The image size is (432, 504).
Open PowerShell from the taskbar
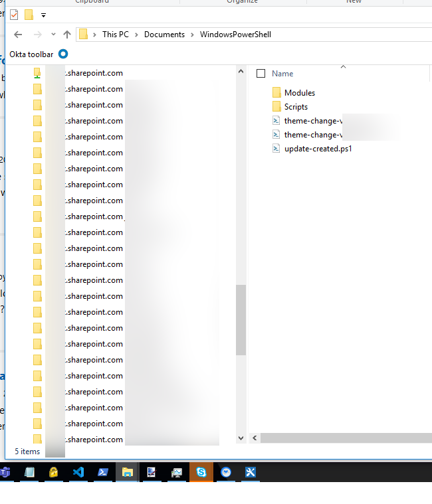103,472
